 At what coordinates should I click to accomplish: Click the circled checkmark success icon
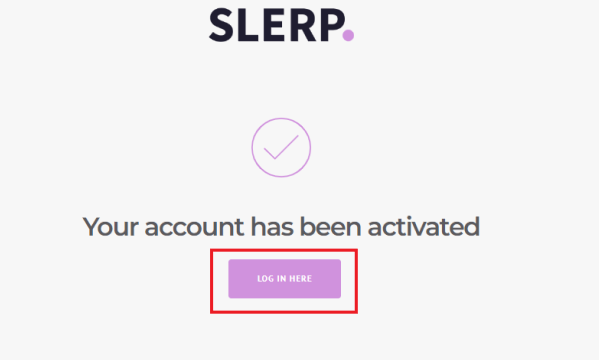click(281, 148)
